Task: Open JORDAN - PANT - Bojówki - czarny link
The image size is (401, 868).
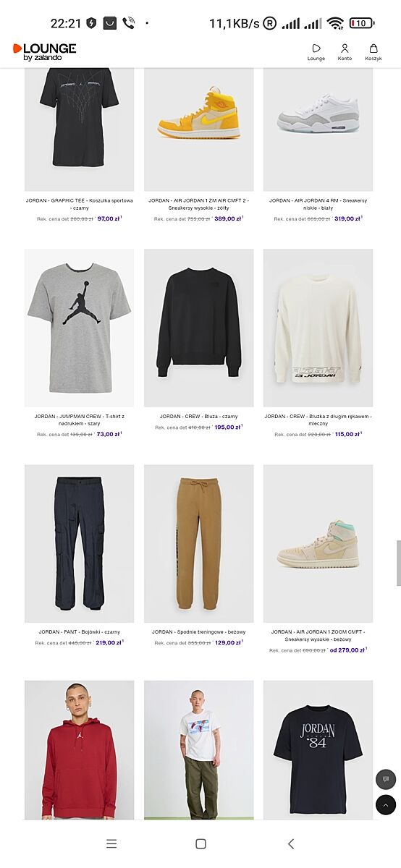Action: (79, 632)
